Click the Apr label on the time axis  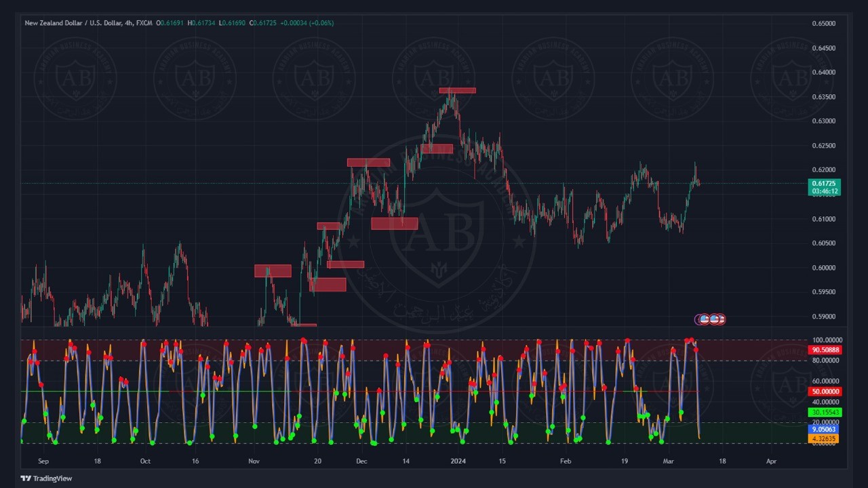point(771,461)
